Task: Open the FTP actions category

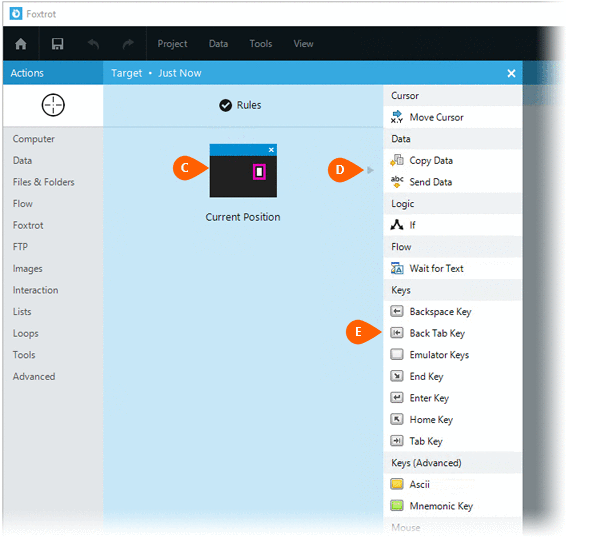Action: click(x=20, y=247)
